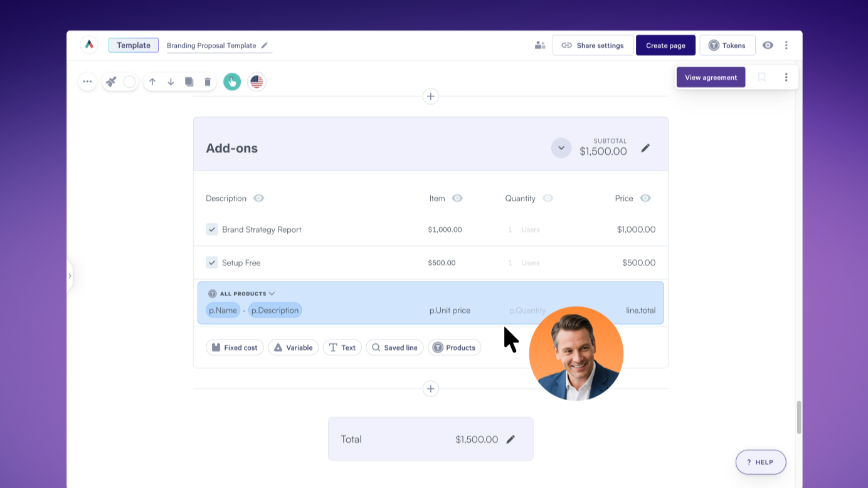Screen dimensions: 868x488
Task: Add a Fixed cost line item
Action: click(x=235, y=347)
